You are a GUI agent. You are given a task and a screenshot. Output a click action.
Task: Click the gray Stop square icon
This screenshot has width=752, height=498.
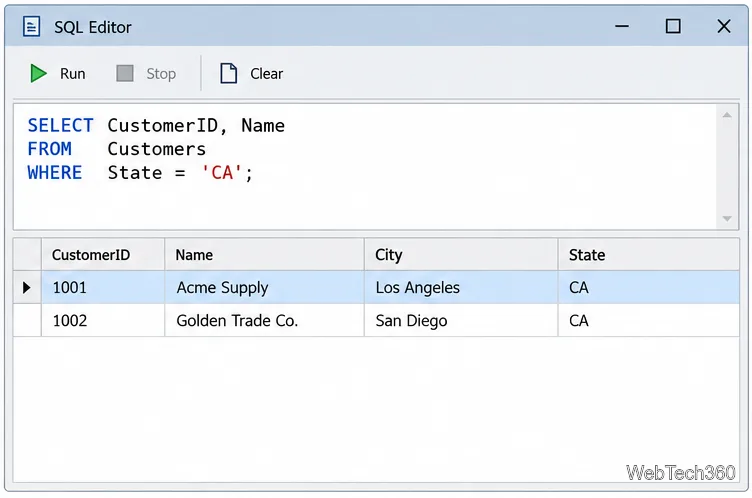tap(125, 73)
